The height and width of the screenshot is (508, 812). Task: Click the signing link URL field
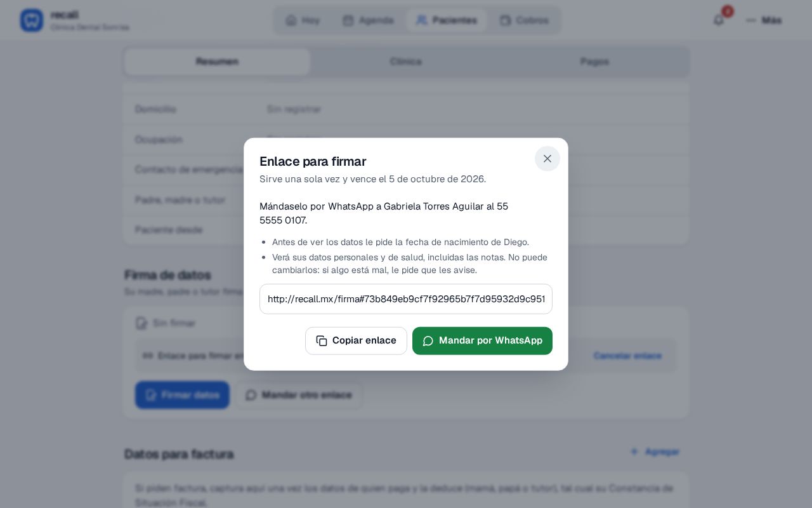click(x=406, y=299)
